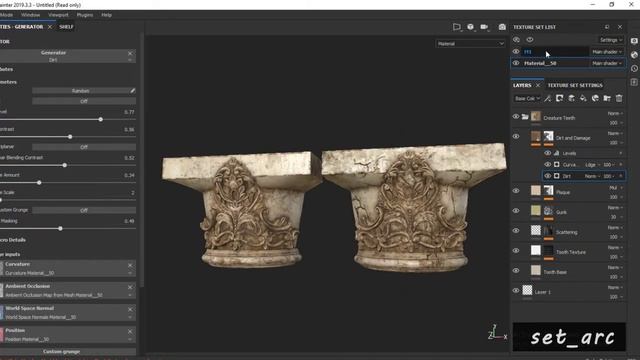Hide the Scattering layer

click(x=516, y=231)
